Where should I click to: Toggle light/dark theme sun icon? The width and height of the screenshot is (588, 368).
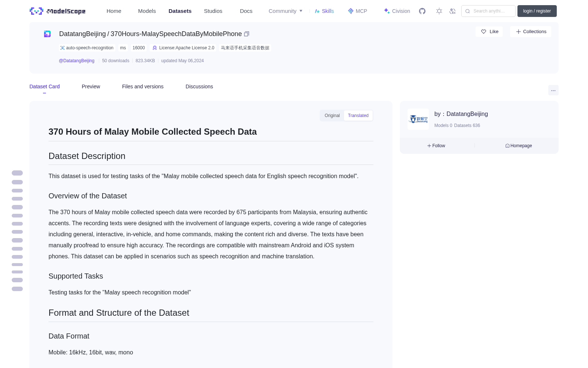tap(439, 11)
